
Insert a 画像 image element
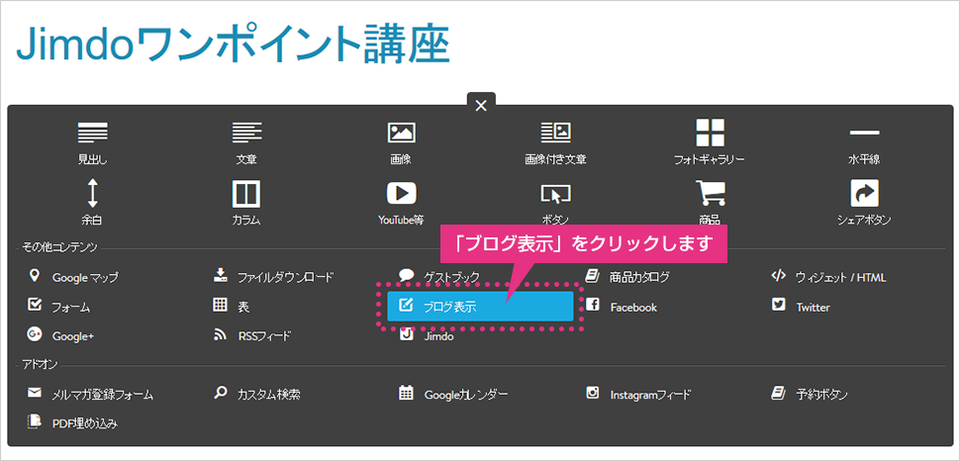(x=401, y=143)
